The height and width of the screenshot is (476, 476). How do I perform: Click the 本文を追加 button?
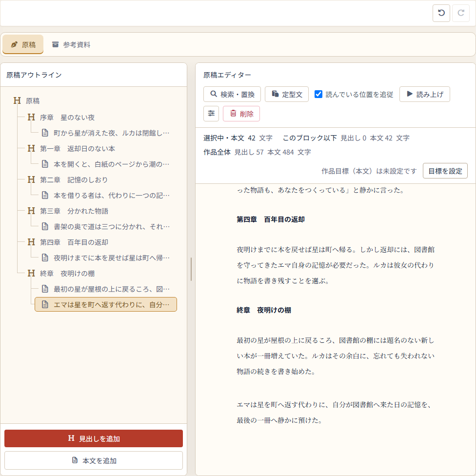coord(94,460)
